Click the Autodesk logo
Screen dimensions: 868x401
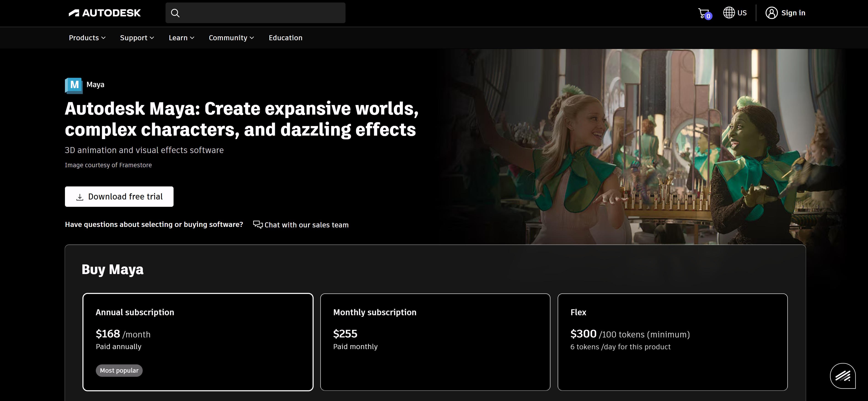(104, 13)
